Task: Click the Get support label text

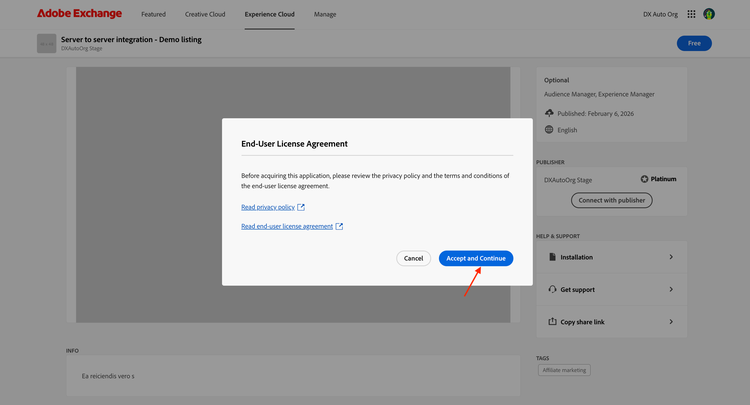Action: pos(577,290)
